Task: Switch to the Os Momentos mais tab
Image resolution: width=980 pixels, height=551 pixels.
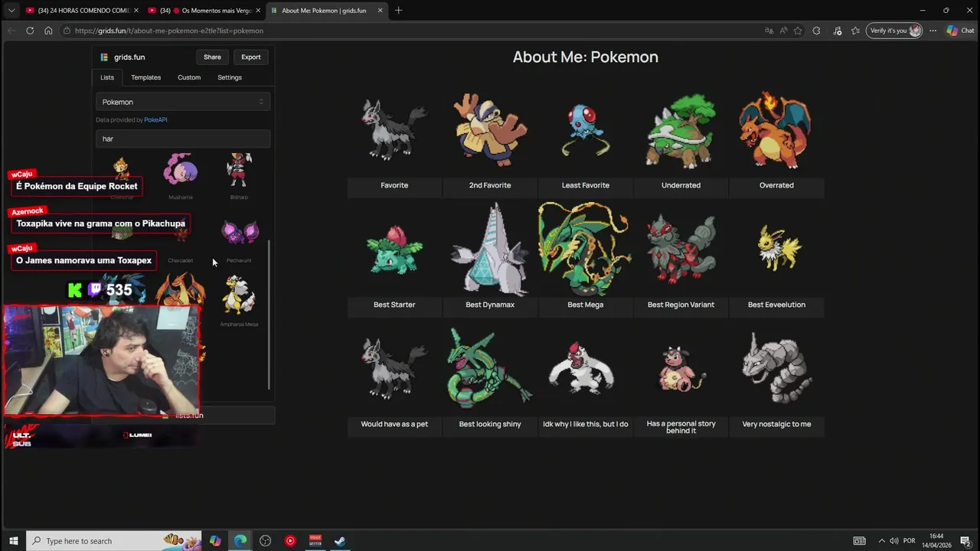Action: [x=203, y=11]
